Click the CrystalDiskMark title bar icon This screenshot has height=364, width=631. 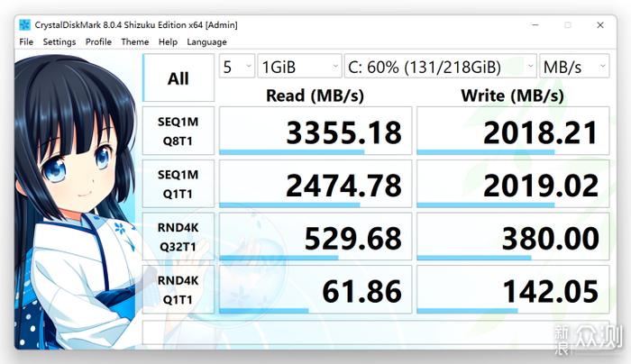(24, 25)
